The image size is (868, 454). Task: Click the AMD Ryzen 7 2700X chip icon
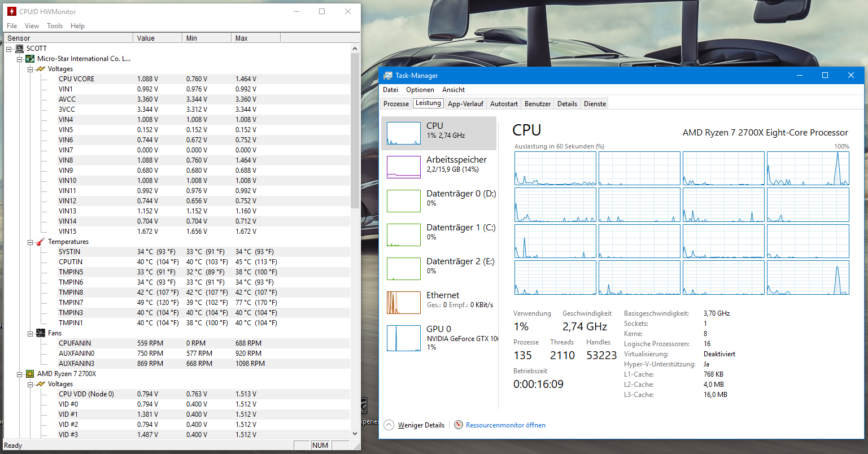pyautogui.click(x=30, y=374)
